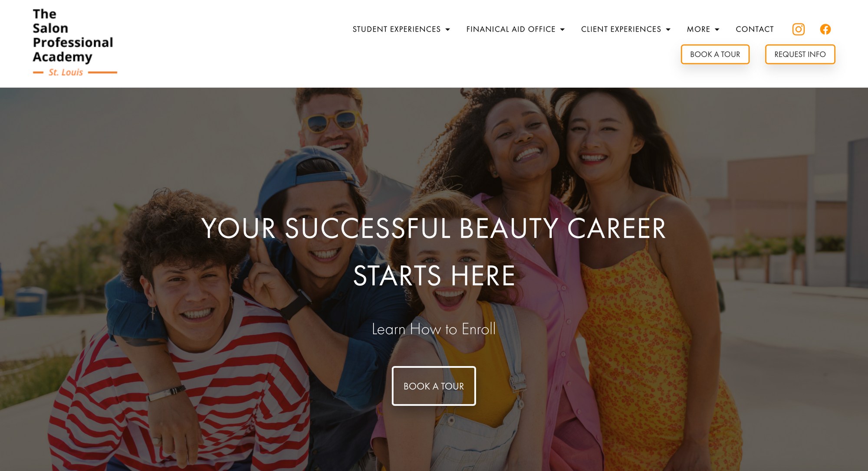Screen dimensions: 868x471
Task: Click the Learn How to Enroll text
Action: pyautogui.click(x=434, y=329)
